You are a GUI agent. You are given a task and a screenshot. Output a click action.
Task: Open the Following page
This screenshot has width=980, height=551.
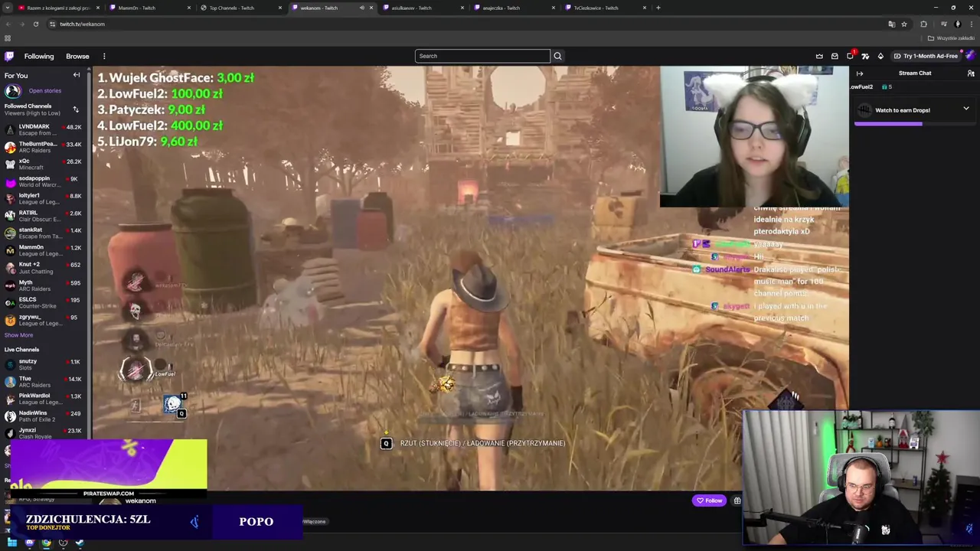39,56
